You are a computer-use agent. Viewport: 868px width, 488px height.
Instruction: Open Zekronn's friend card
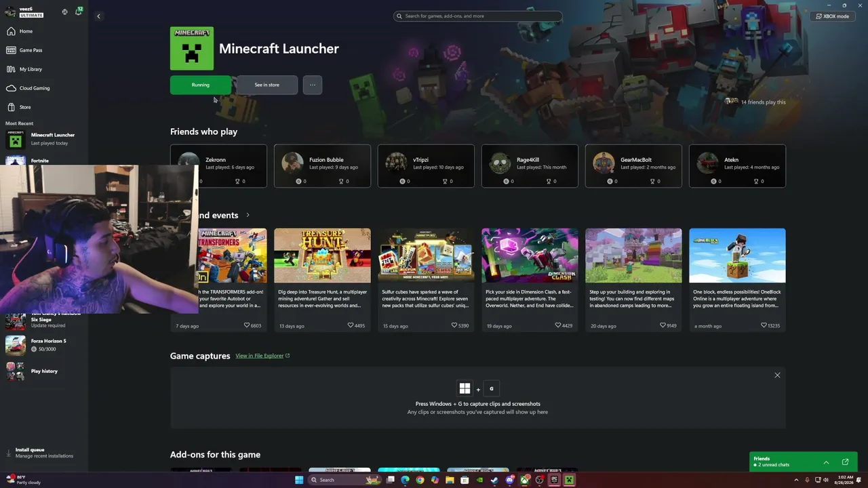click(x=218, y=166)
